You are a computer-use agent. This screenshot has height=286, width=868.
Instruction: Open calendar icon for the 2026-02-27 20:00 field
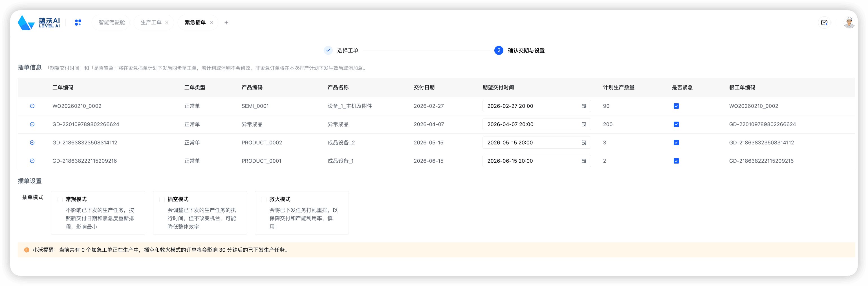click(x=584, y=106)
